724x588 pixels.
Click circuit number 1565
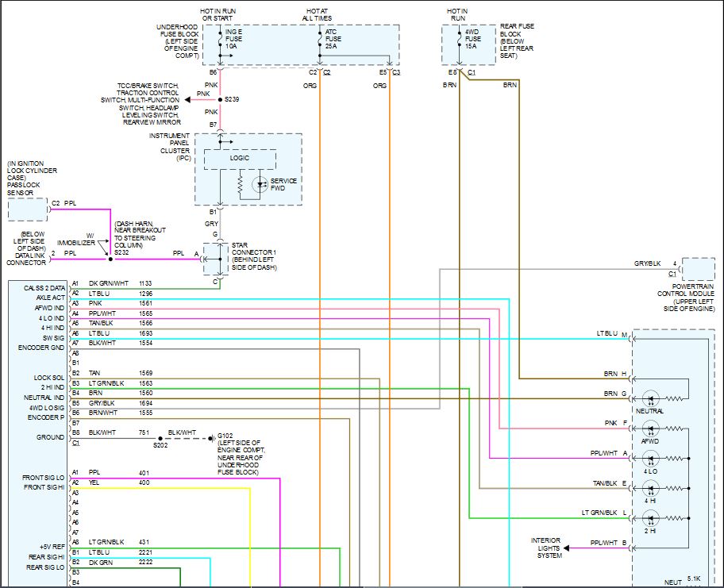tap(145, 313)
